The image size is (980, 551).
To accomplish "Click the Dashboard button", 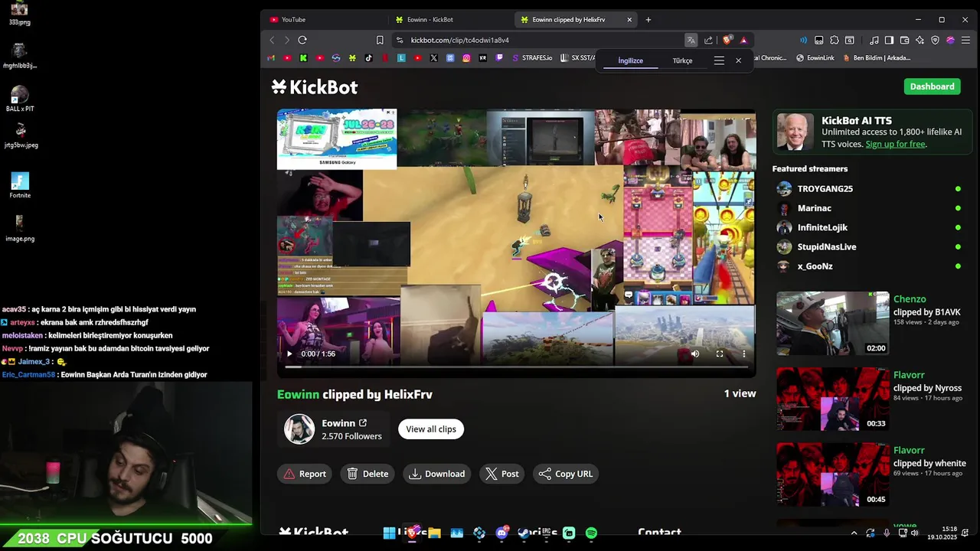I will [x=932, y=86].
